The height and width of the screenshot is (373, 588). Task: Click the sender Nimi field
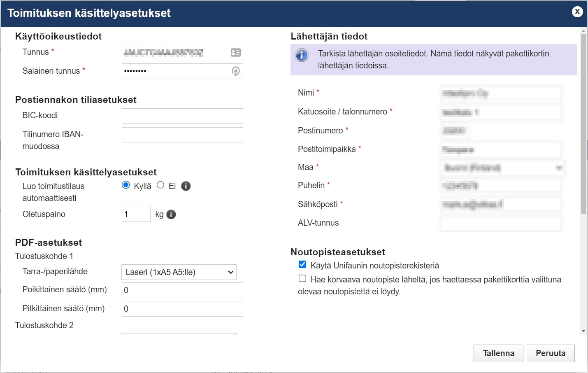tap(501, 93)
